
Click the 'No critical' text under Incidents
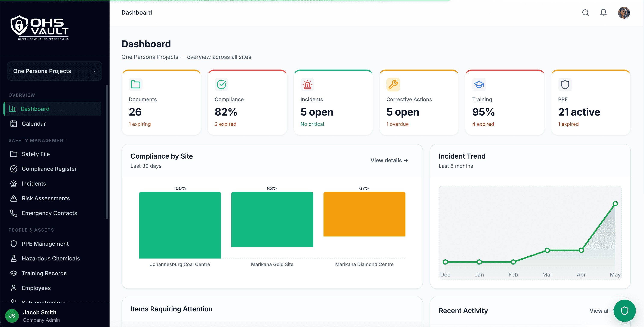coord(312,124)
